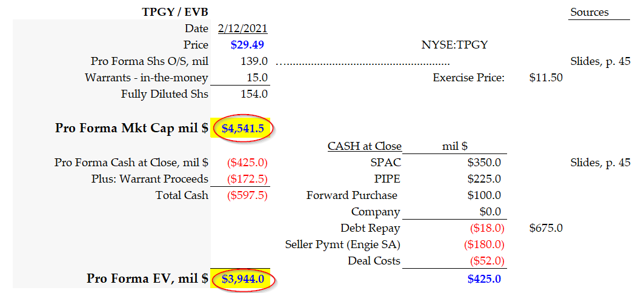Screen dimensions: 644x293
Task: Select the $675.0 subtotal cell
Action: point(546,228)
